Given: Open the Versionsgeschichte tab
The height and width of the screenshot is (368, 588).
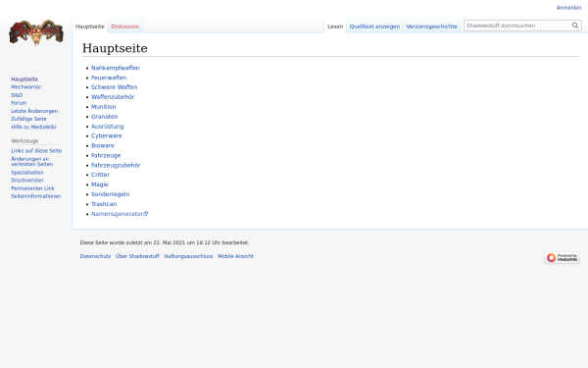Looking at the screenshot, I should (431, 26).
